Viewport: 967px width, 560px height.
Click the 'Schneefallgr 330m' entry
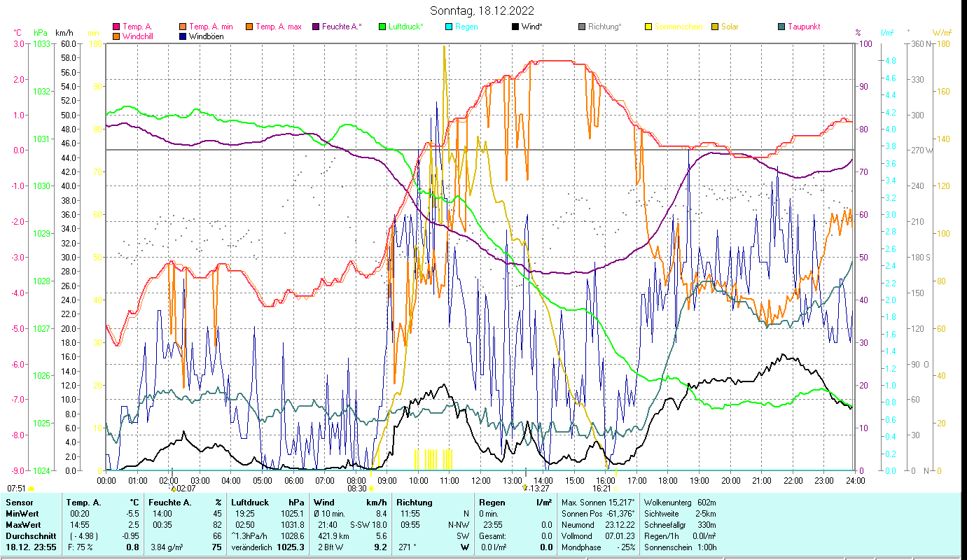click(680, 524)
